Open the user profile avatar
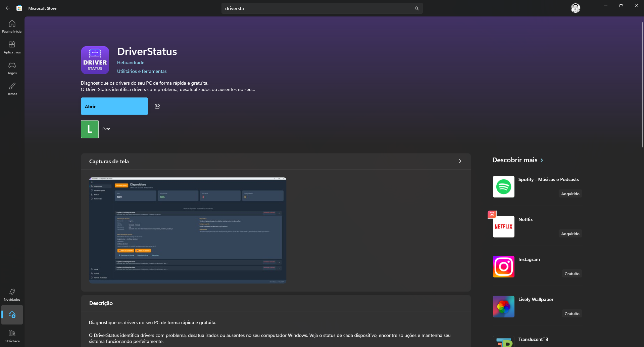644x347 pixels. (576, 8)
